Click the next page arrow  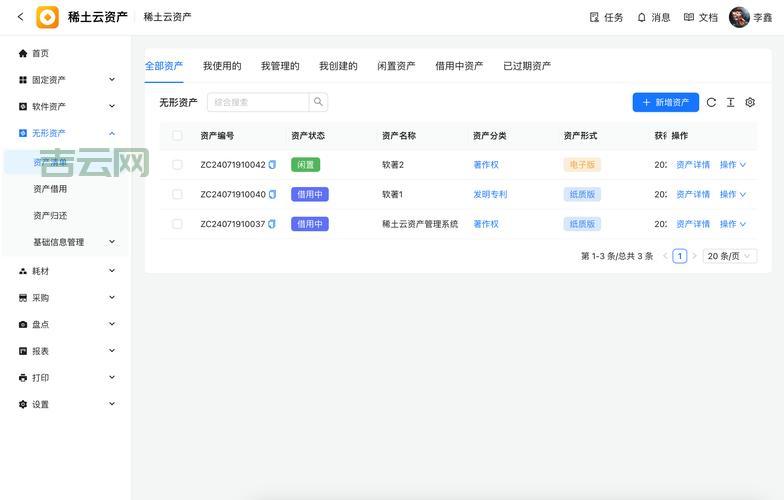coord(694,256)
